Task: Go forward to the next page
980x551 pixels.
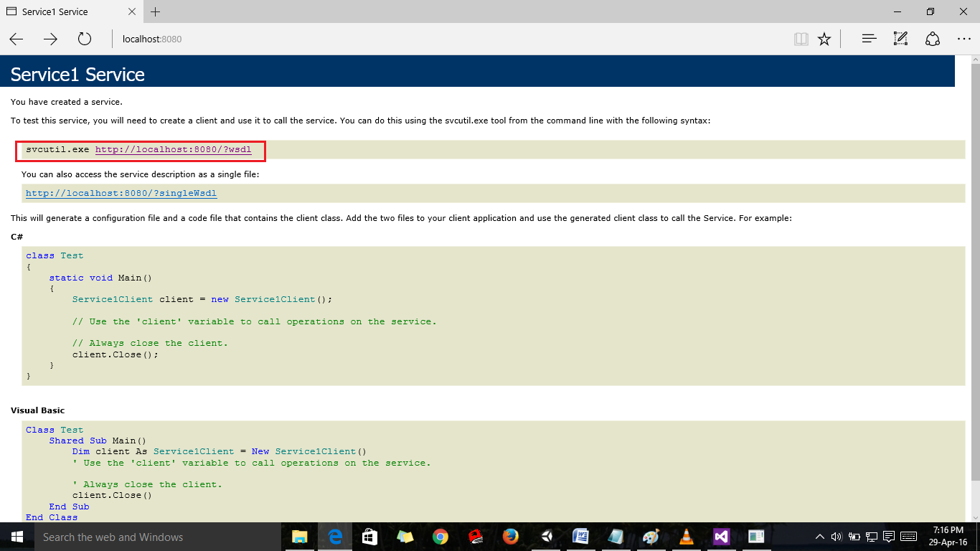Action: tap(50, 39)
